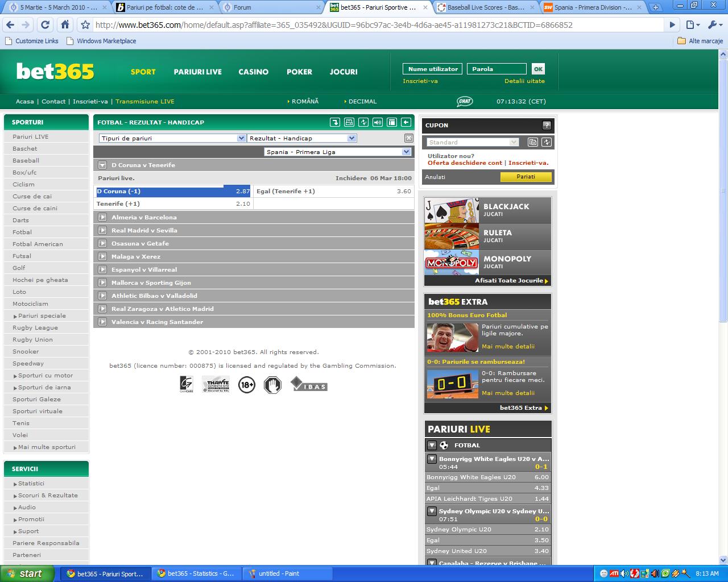Open the CASINO menu

click(x=254, y=72)
